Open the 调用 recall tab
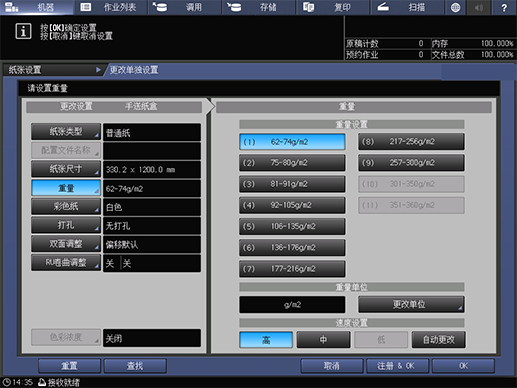This screenshot has height=388, width=517. pyautogui.click(x=185, y=7)
